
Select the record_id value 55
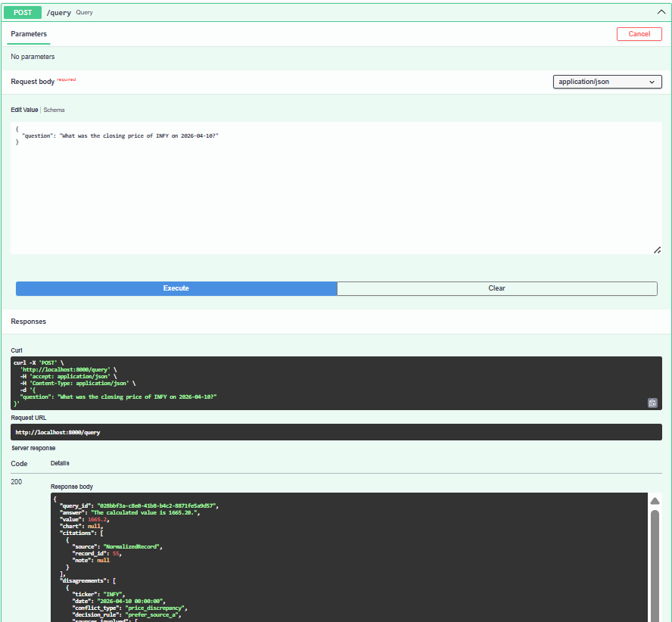click(x=116, y=553)
